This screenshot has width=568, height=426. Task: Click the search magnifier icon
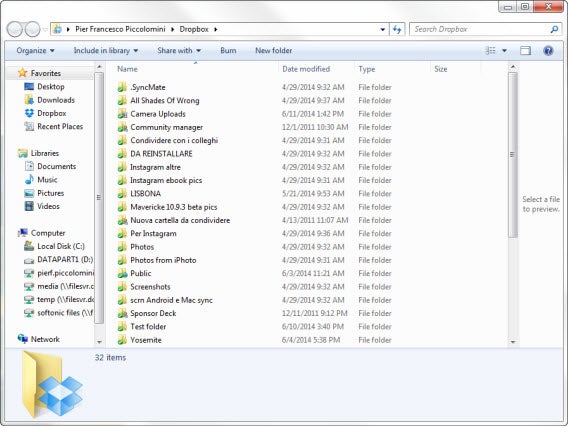click(554, 29)
